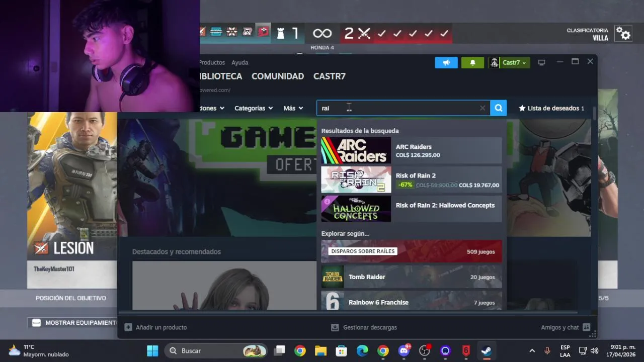Viewport: 644px width, 362px height.
Task: Open the Windows Start menu
Action: 152,350
